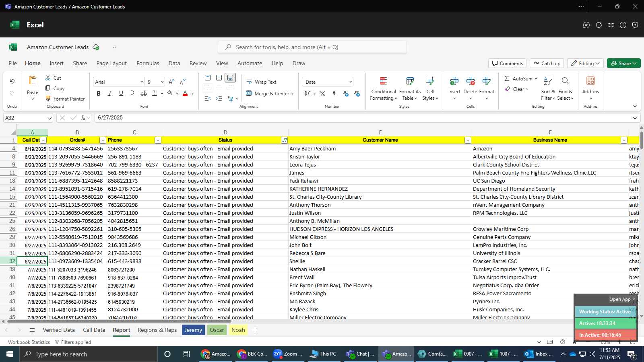Click the Insert cells icon
This screenshot has width=644, height=362.
(454, 81)
